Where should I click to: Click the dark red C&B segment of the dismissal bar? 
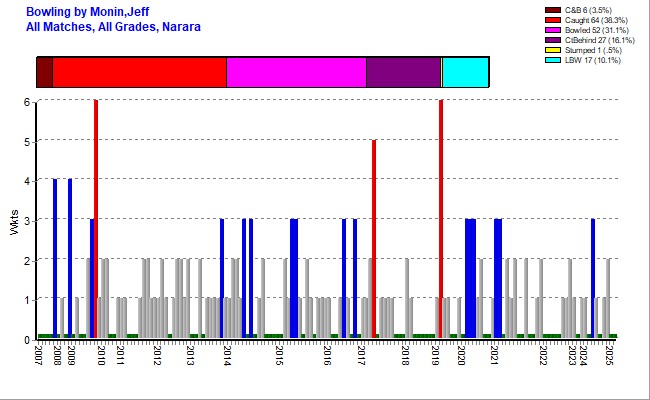pyautogui.click(x=45, y=72)
